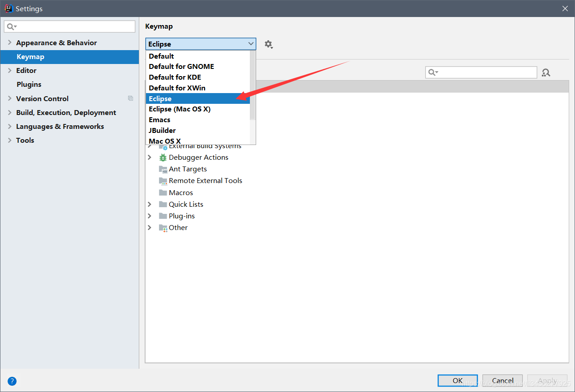Select Debugger Actions row label
Image resolution: width=575 pixels, height=392 pixels.
(198, 158)
